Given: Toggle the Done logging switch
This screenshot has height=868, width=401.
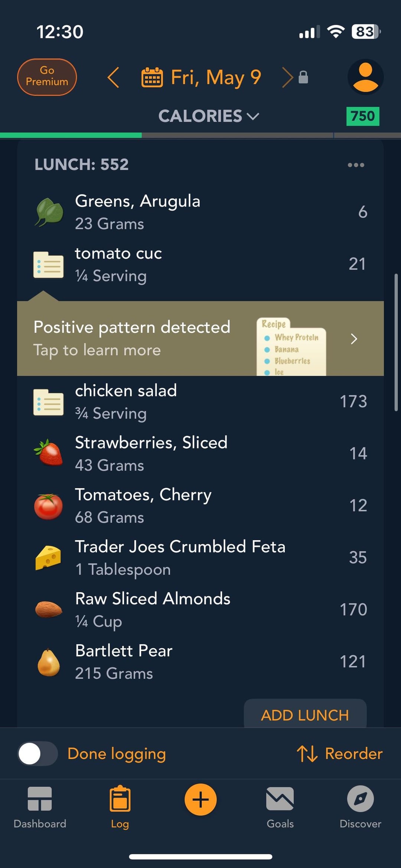Looking at the screenshot, I should [38, 754].
